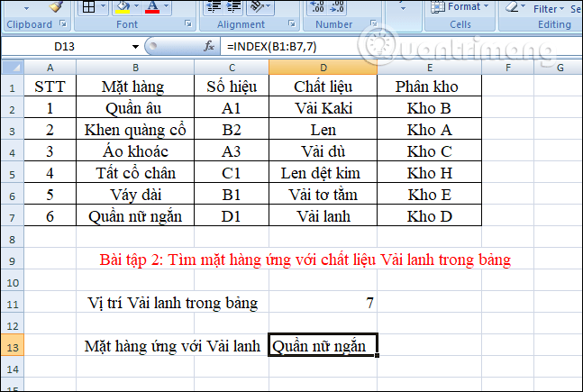Click the 'D1' Số hiệu cell

[x=232, y=215]
